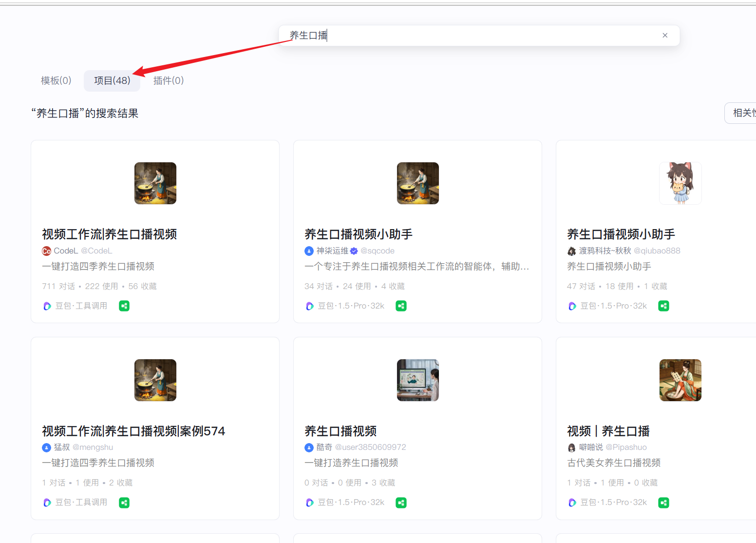This screenshot has width=756, height=543.
Task: Click the green workflow icon on 渡鸦科技's card
Action: point(663,306)
